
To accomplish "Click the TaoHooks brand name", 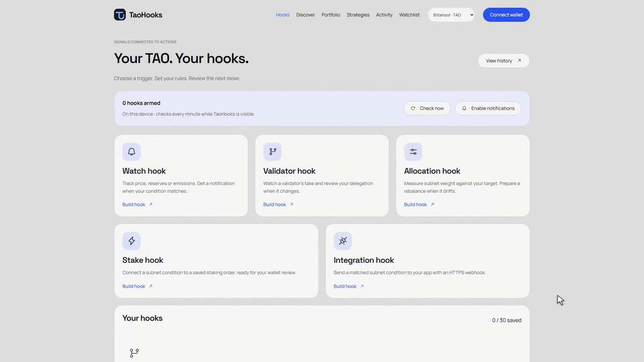I will tap(145, 15).
